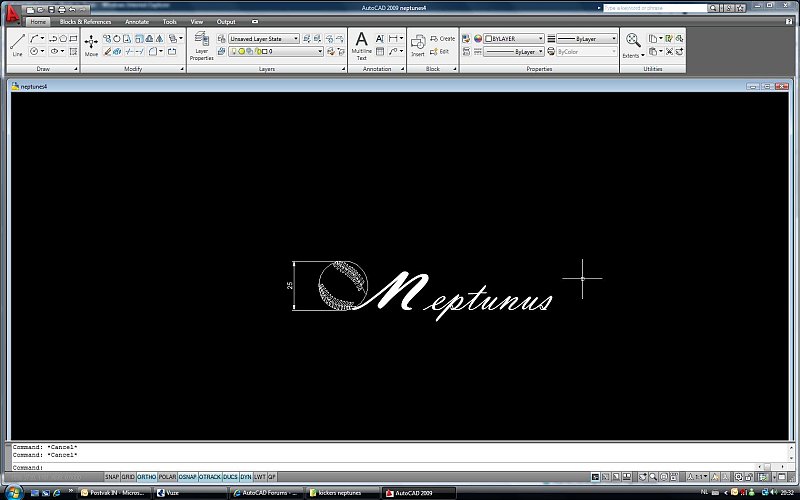Open Postvak IN taskbar button

pyautogui.click(x=113, y=493)
